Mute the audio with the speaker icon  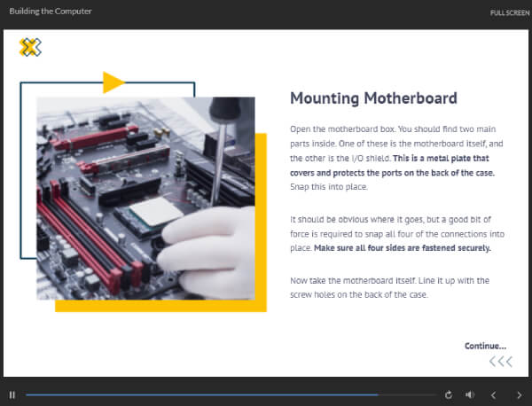(470, 394)
